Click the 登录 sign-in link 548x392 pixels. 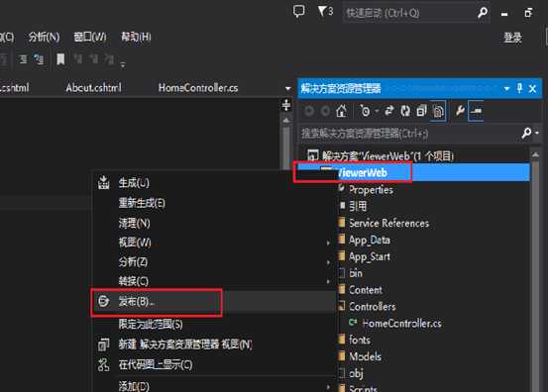coord(512,38)
